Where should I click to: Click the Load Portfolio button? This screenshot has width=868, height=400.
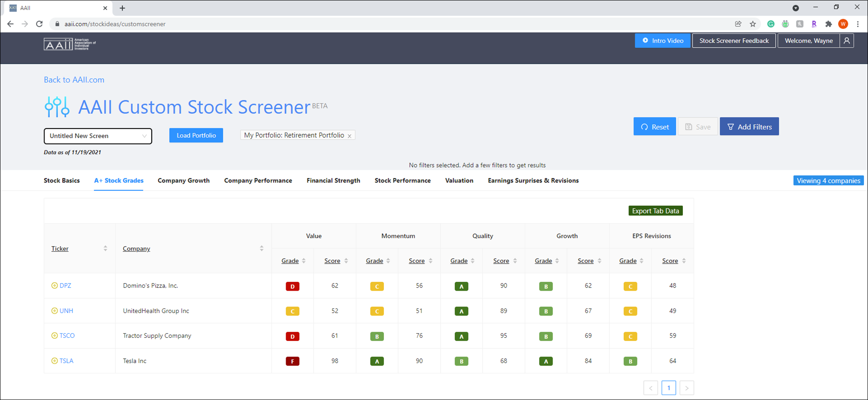(x=196, y=136)
